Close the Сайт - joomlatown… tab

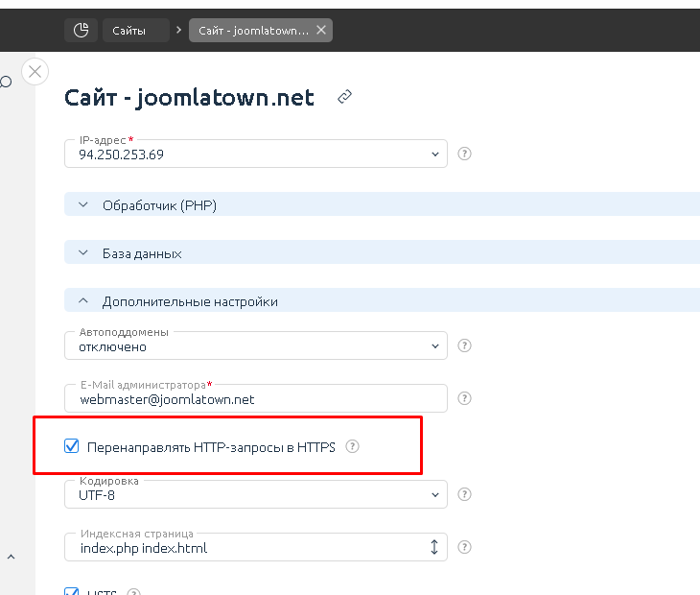point(321,30)
